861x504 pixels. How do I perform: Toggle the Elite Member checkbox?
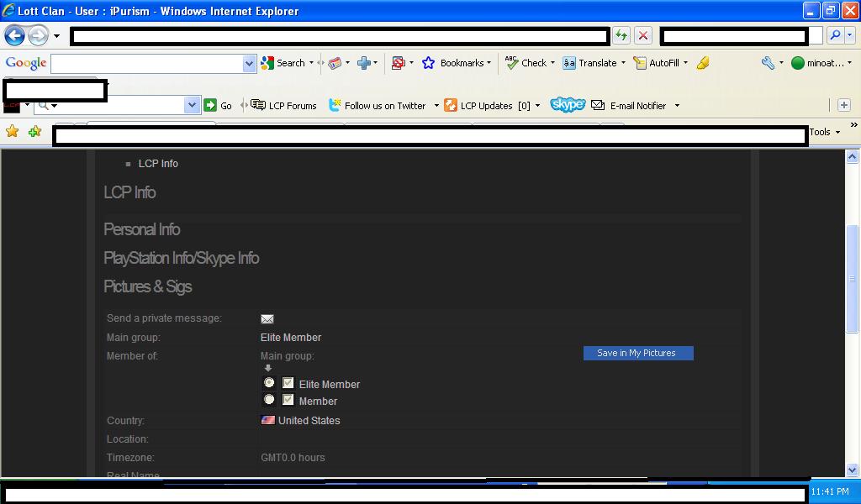pos(288,383)
